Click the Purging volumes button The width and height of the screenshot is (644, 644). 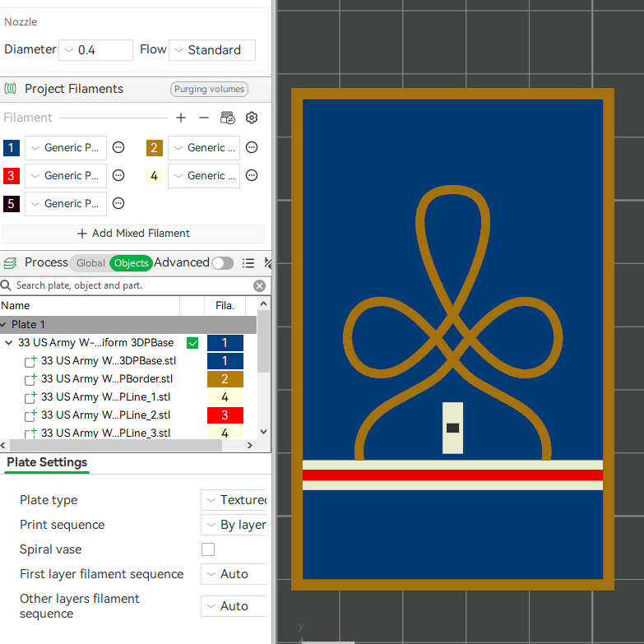click(209, 89)
